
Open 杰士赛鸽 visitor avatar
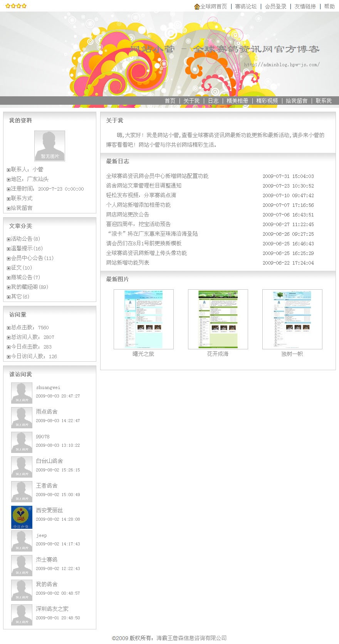click(22, 565)
